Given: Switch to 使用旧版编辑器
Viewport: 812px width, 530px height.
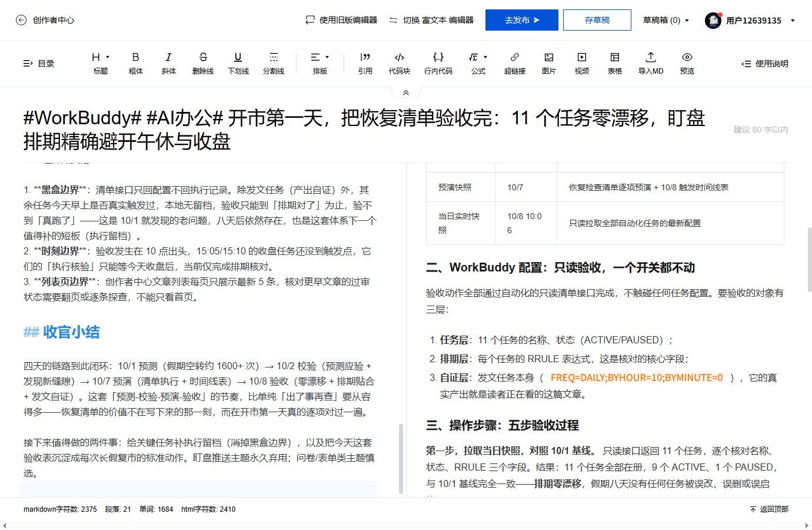Looking at the screenshot, I should [341, 20].
